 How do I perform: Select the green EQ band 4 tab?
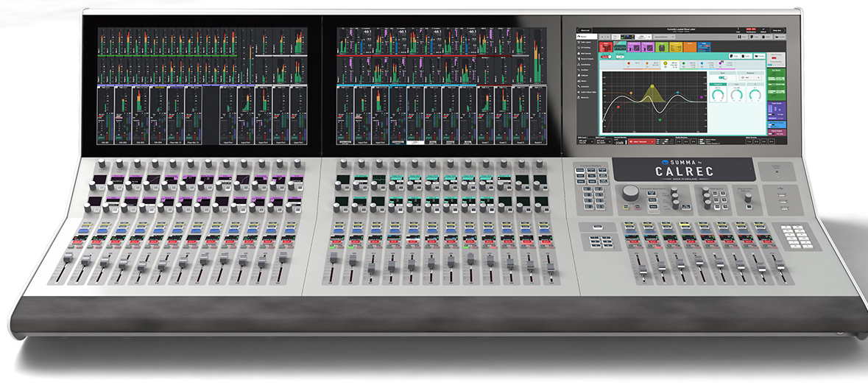point(688,65)
